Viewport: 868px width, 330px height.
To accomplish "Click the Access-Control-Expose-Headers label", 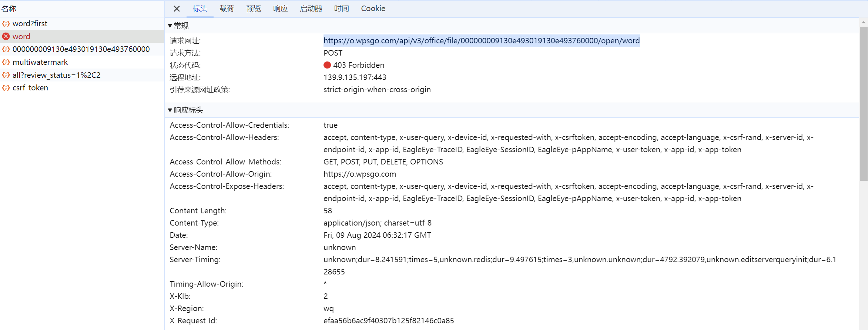I will pos(227,186).
